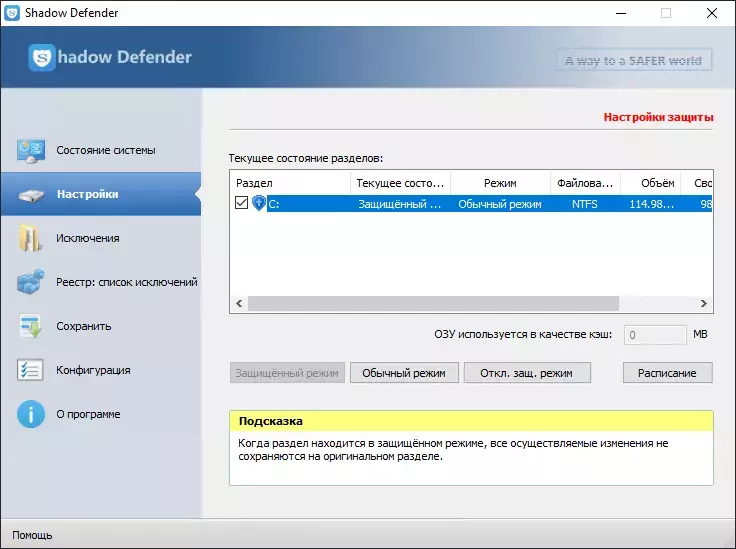Sort by the Раздел column header

point(290,183)
